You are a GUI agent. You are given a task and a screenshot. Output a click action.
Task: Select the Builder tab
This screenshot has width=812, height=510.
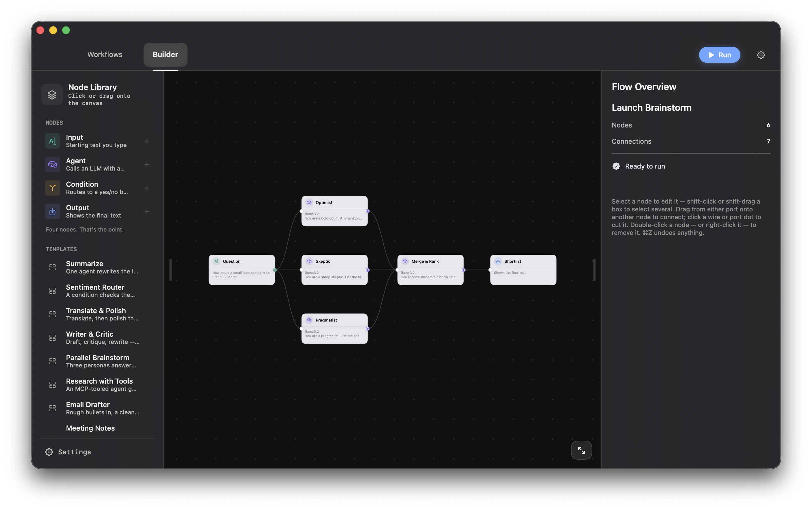pyautogui.click(x=165, y=55)
